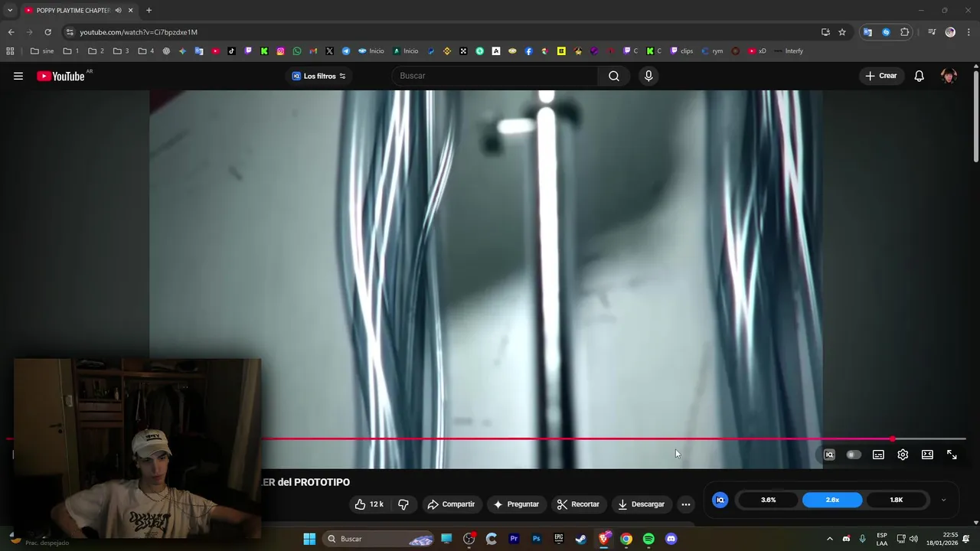Click the search magnifier button
The image size is (980, 551).
[614, 76]
